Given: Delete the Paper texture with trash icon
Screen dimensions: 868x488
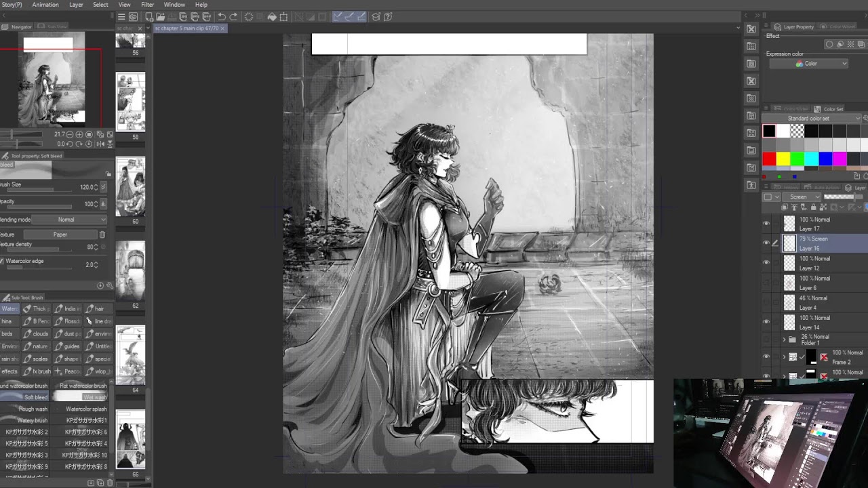Looking at the screenshot, I should pos(102,235).
